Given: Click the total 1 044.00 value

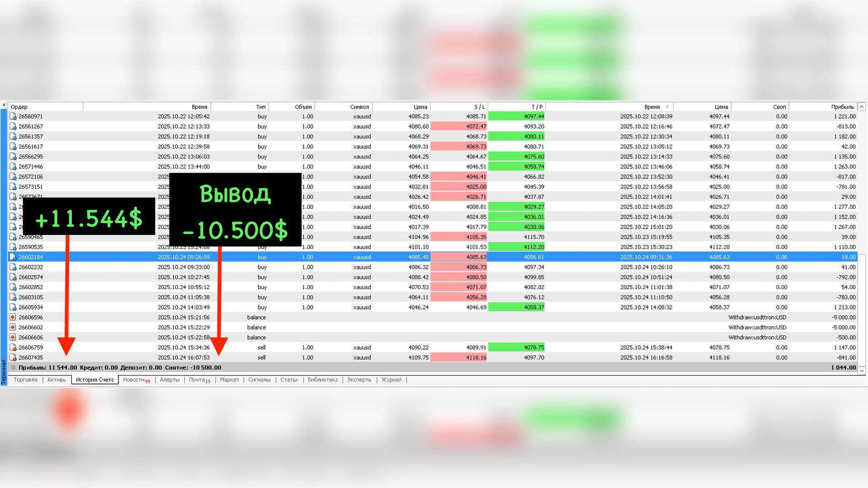Looking at the screenshot, I should click(x=843, y=368).
